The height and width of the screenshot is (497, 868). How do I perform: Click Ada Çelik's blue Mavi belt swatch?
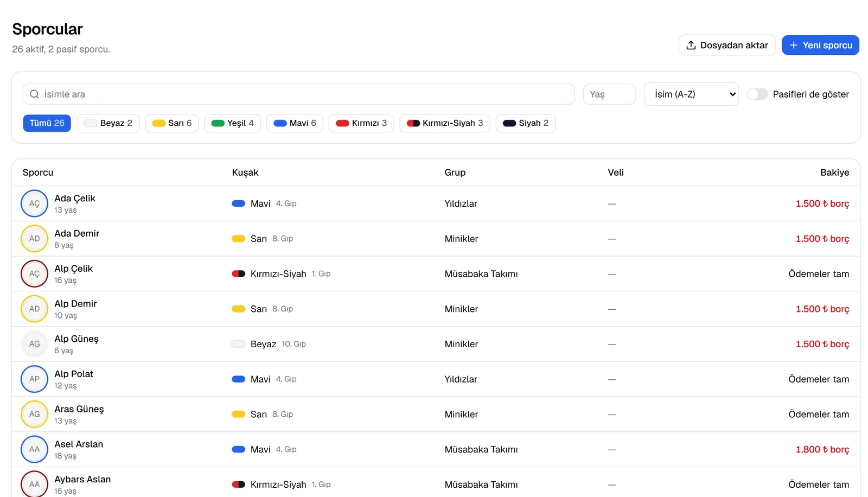pyautogui.click(x=239, y=203)
